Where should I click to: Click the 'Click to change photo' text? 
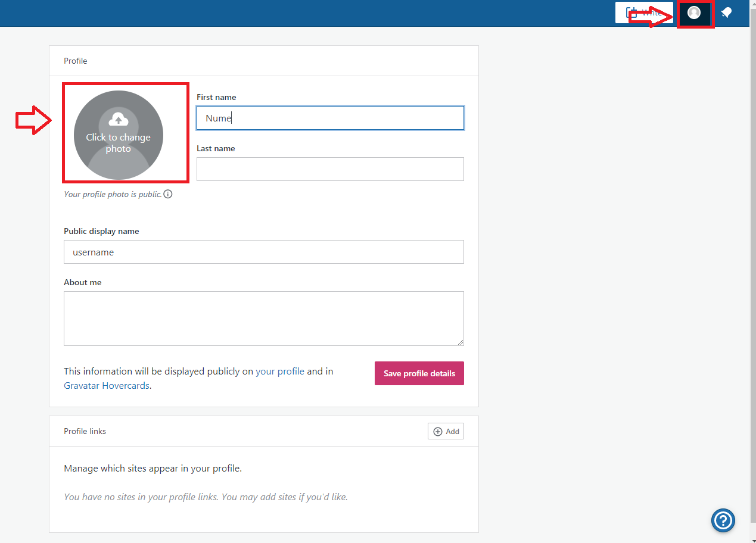(119, 143)
